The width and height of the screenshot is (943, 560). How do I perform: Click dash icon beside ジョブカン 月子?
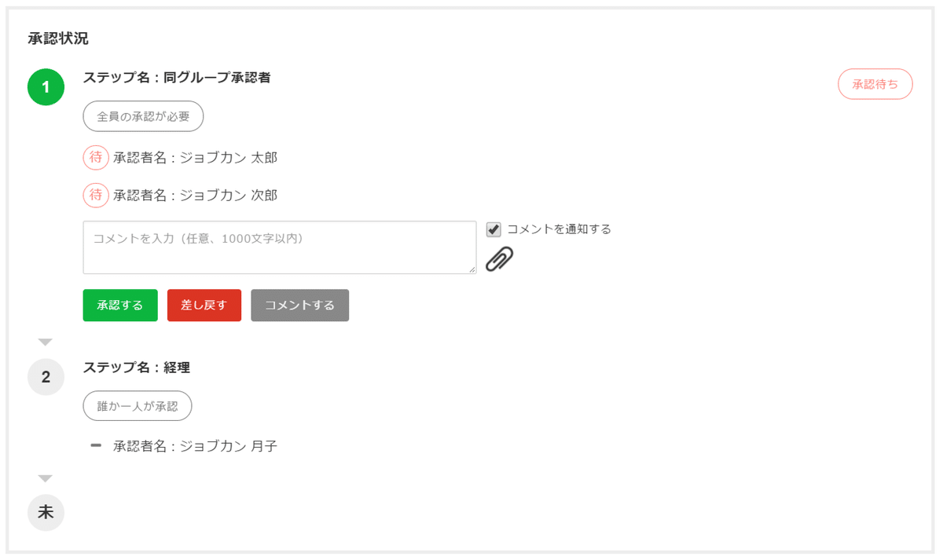tap(96, 446)
